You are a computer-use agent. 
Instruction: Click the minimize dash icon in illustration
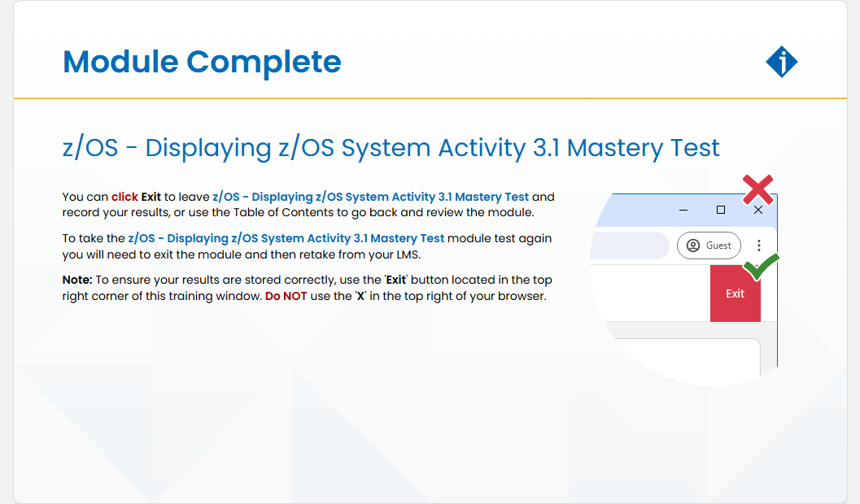[x=683, y=210]
